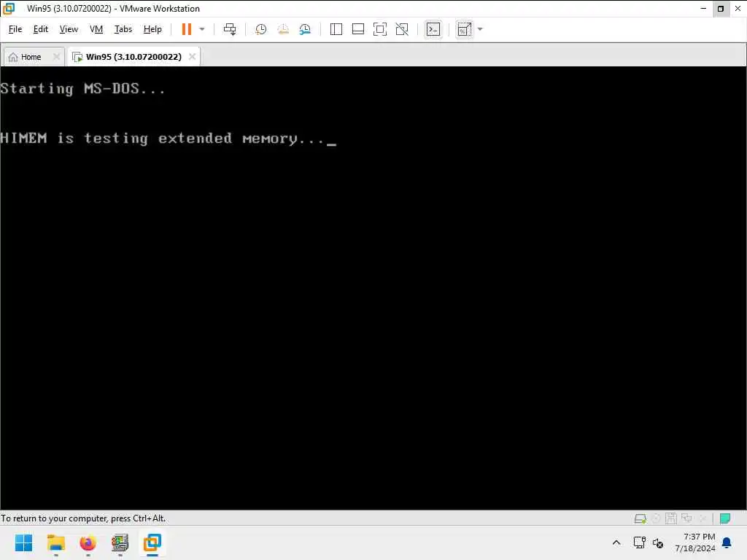
Task: Open the circuit-board app in the taskbar
Action: [120, 542]
